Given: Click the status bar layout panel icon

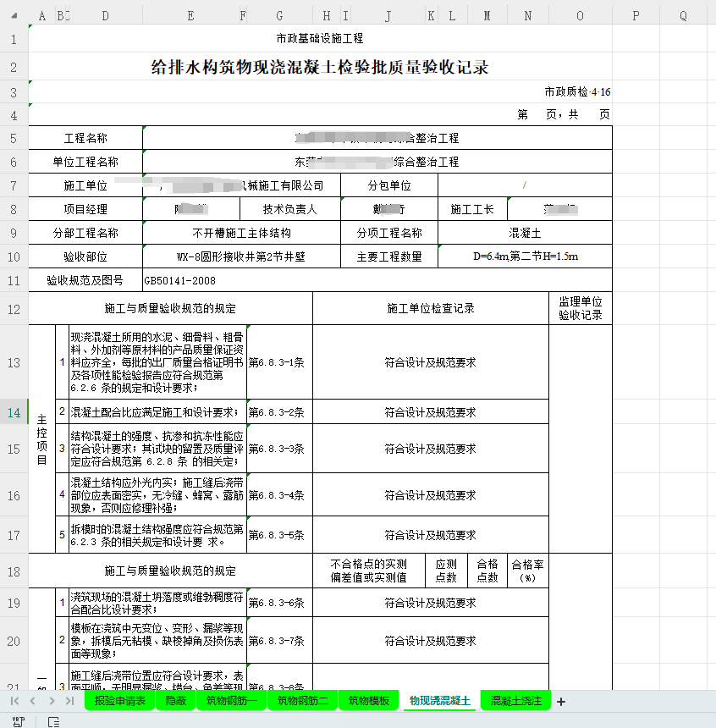Looking at the screenshot, I should 54,721.
